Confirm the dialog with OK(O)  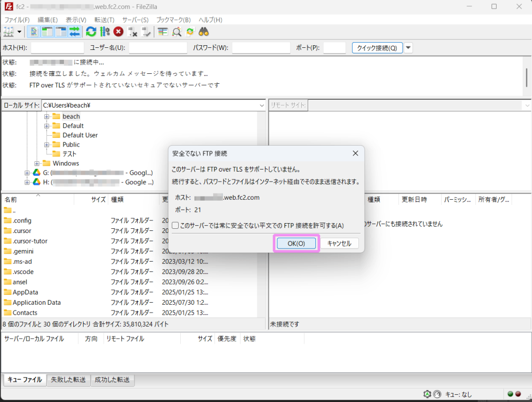[x=296, y=243]
